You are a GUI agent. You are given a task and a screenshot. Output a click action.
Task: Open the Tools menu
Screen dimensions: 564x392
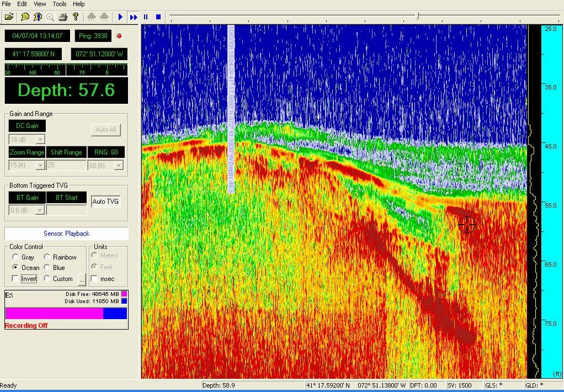coord(60,4)
